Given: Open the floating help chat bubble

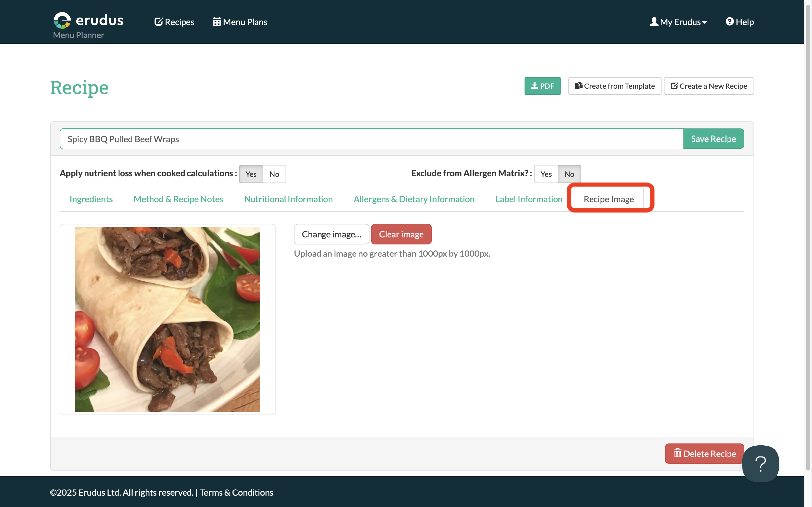Looking at the screenshot, I should tap(760, 463).
